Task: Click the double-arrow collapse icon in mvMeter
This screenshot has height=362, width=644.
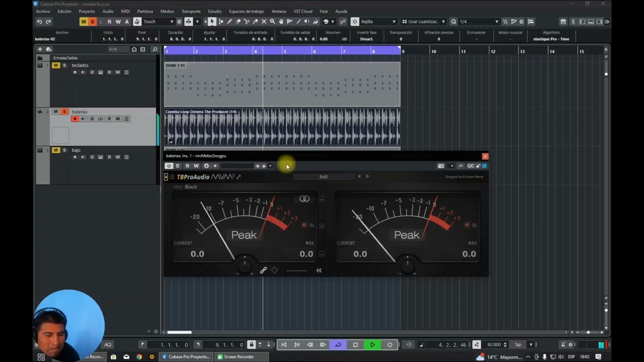Action: coord(319,270)
